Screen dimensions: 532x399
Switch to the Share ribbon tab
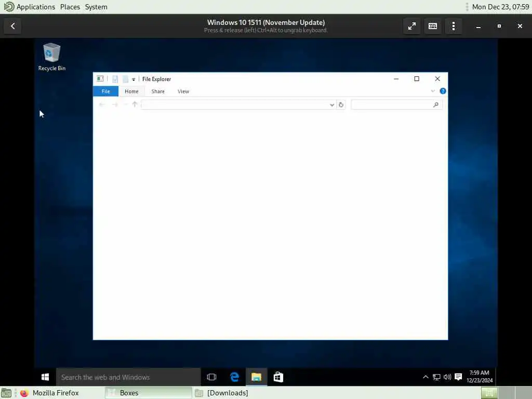point(158,91)
